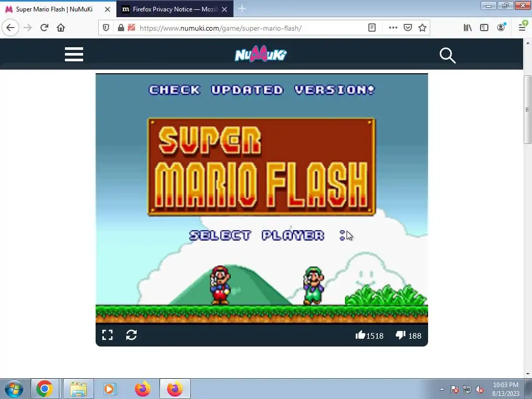Close the Firefox Privacy Notice tab

point(224,9)
